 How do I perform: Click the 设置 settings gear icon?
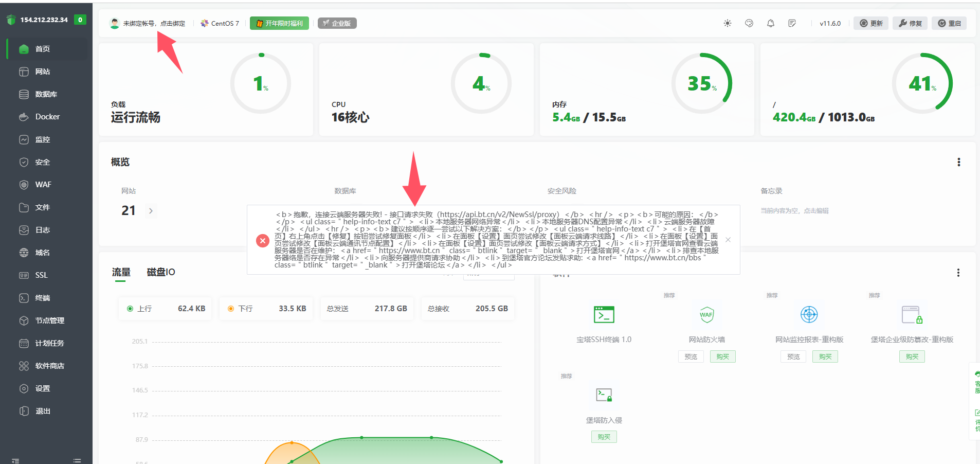point(24,388)
